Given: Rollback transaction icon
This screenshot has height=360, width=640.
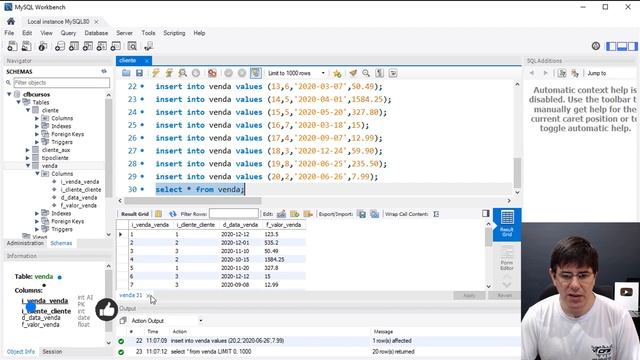Looking at the screenshot, I should tap(242, 73).
